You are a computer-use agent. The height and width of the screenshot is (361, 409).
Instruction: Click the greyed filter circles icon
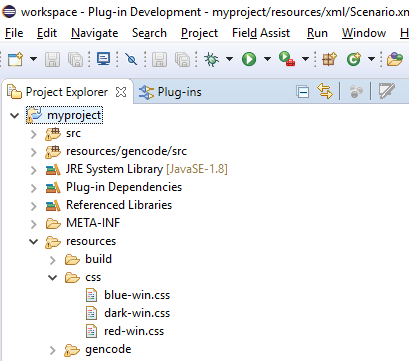click(356, 91)
